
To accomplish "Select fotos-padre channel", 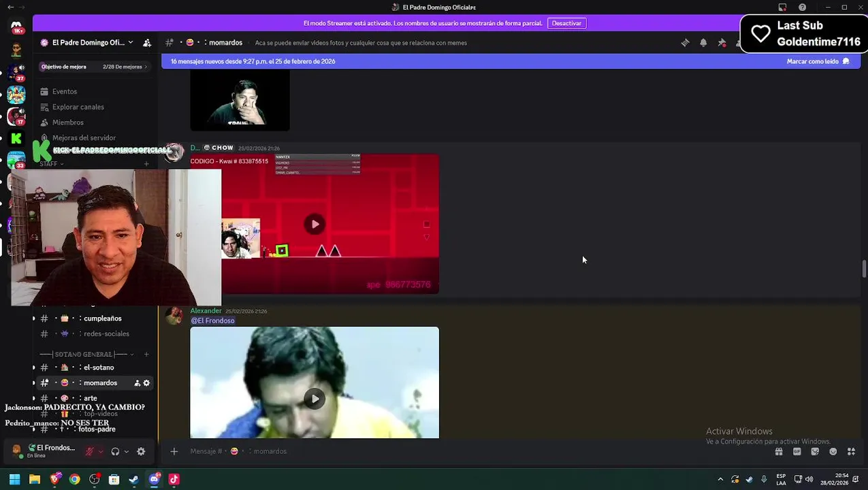I will pyautogui.click(x=95, y=429).
